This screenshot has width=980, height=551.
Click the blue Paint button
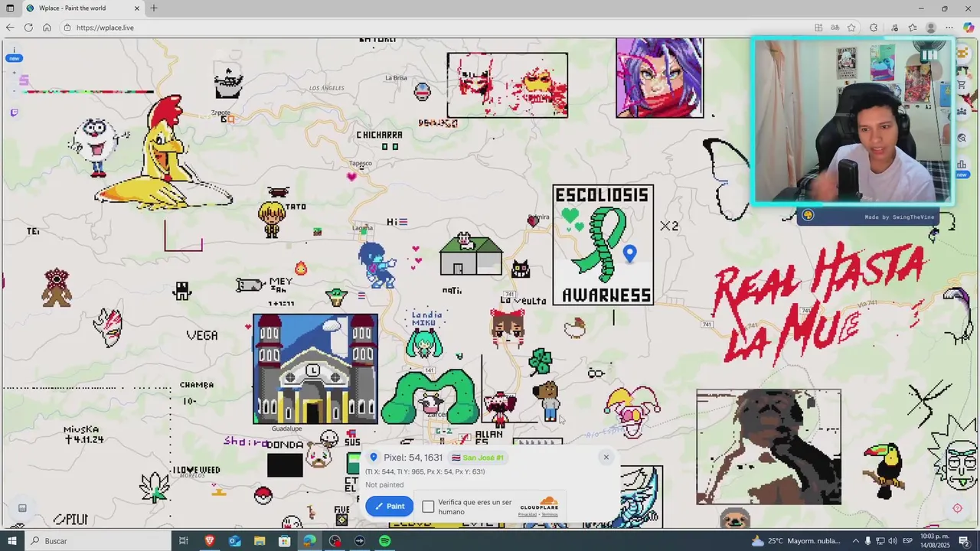click(389, 506)
